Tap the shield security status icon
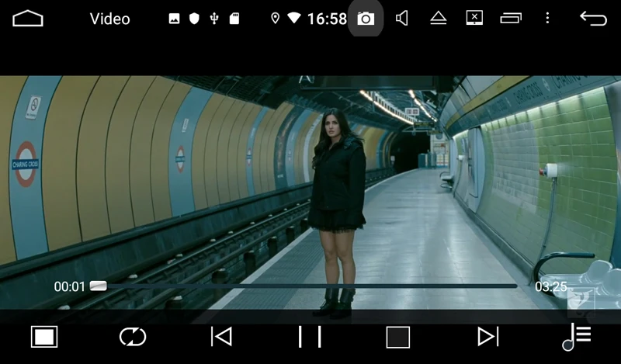 coord(194,19)
